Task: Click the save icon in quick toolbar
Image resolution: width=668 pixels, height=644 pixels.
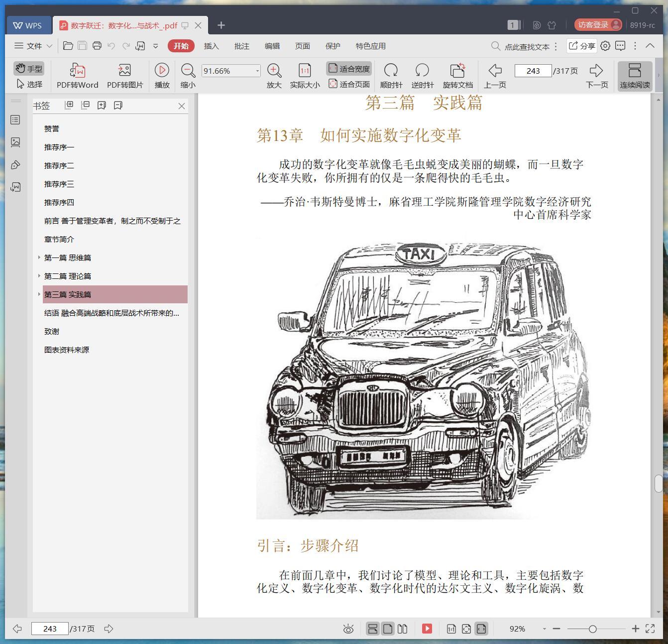Action: point(83,46)
